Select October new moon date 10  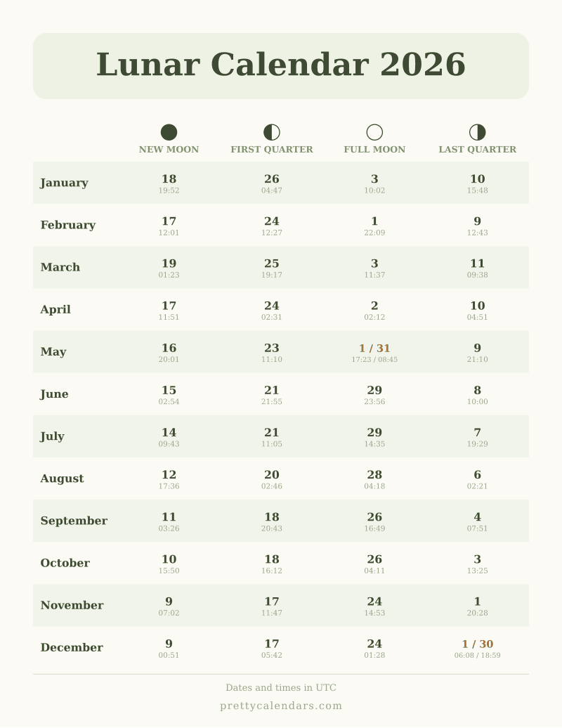click(x=169, y=559)
